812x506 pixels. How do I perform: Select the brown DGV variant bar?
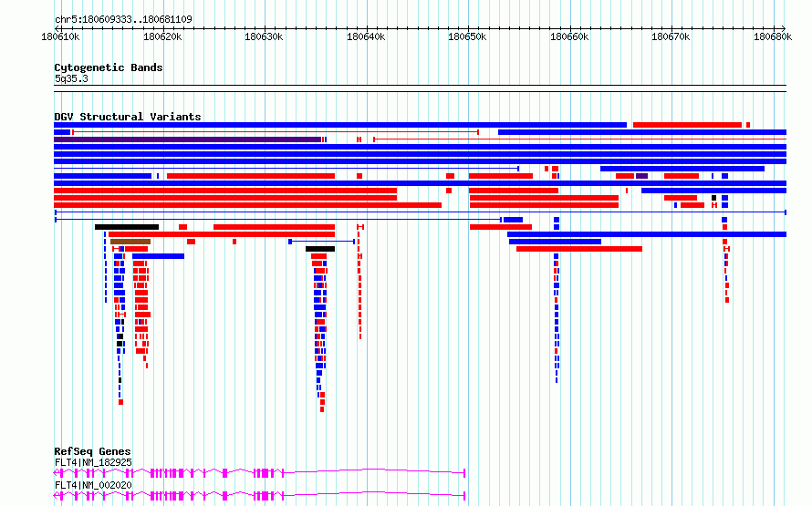coord(130,242)
